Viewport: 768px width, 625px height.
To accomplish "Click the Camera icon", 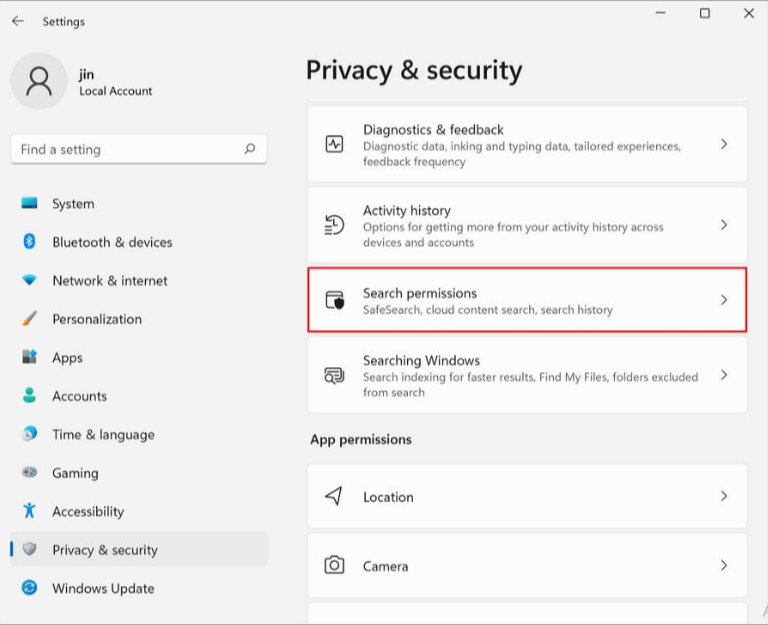I will 334,565.
